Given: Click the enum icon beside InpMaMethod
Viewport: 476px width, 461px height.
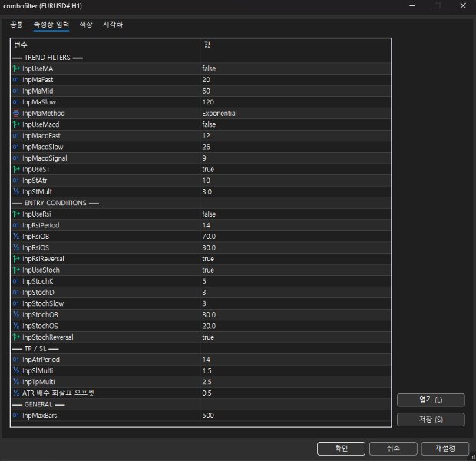Looking at the screenshot, I should [x=16, y=114].
